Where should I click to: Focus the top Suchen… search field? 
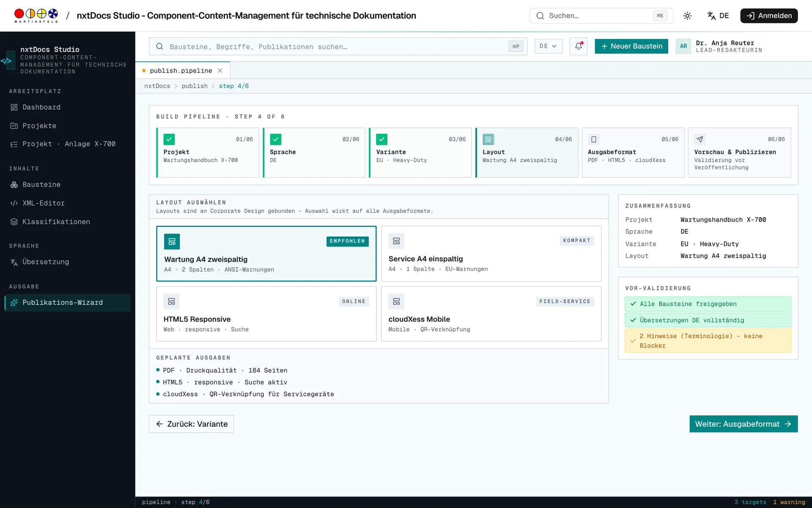(601, 16)
